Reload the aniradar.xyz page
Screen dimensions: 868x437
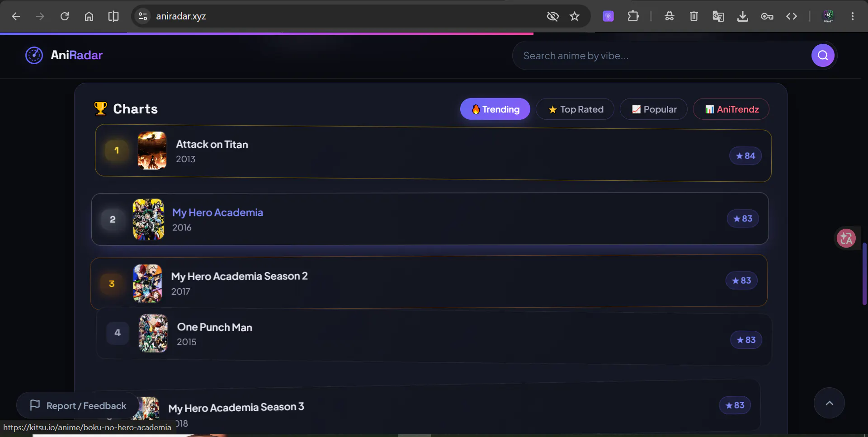[x=65, y=16]
